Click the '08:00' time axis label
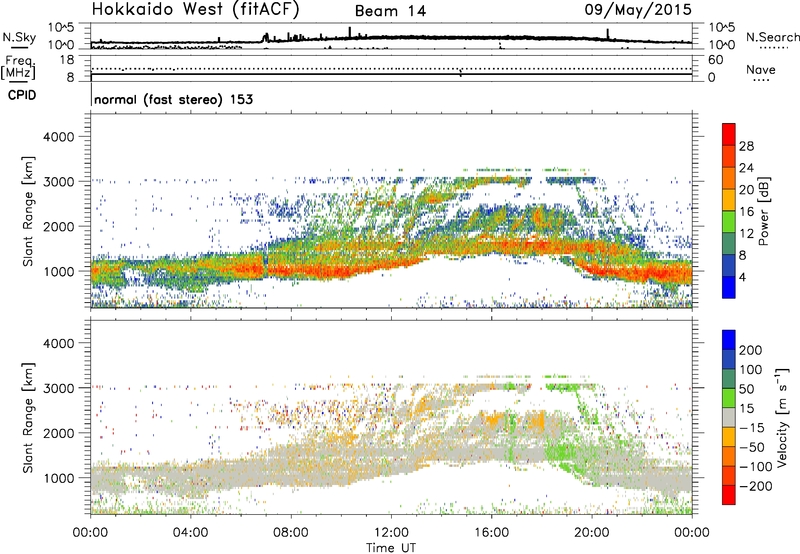Viewport: 800px width, 554px height. tap(291, 533)
